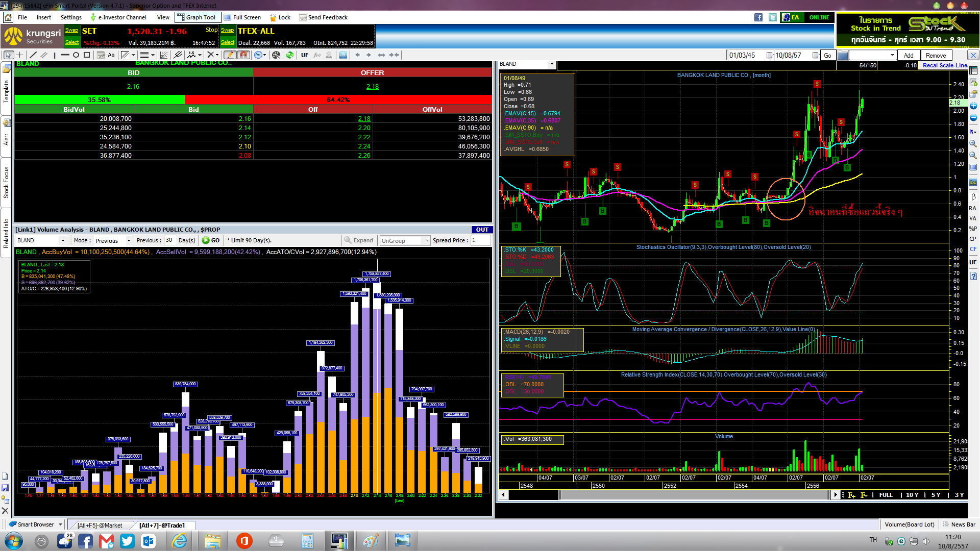The height and width of the screenshot is (551, 980).
Task: Click the Go button beside date fields
Action: 827,55
